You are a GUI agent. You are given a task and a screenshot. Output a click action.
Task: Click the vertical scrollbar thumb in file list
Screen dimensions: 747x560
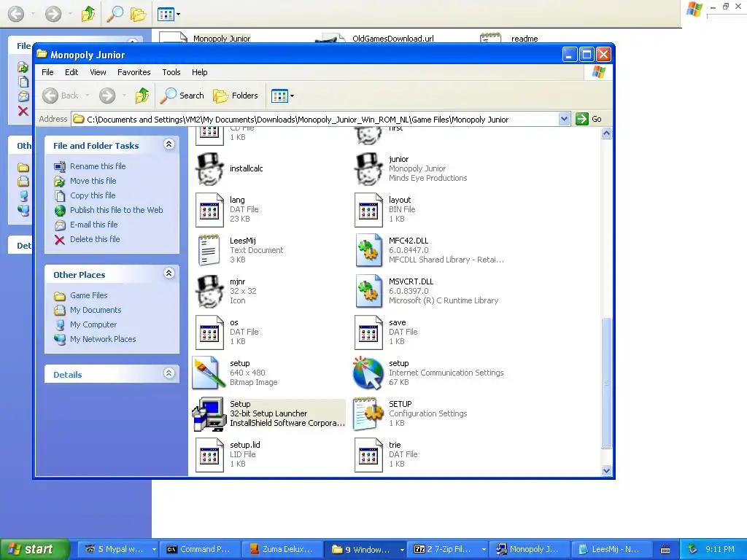tap(606, 383)
